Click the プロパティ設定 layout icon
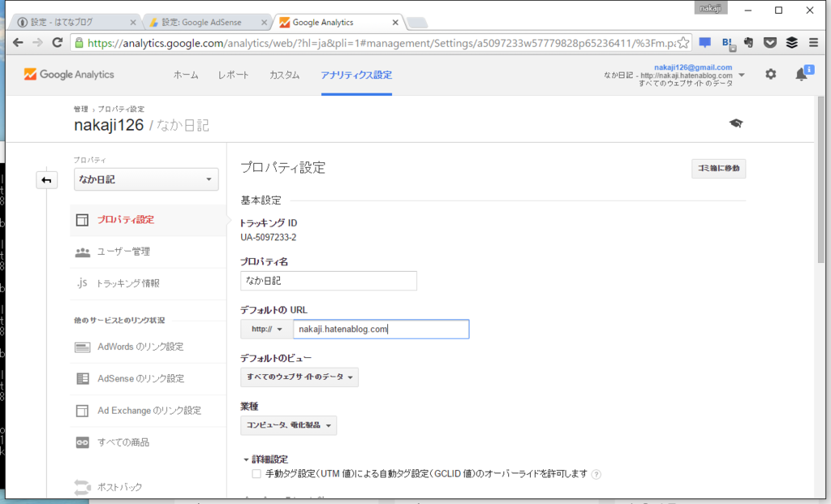The width and height of the screenshot is (831, 504). point(82,220)
